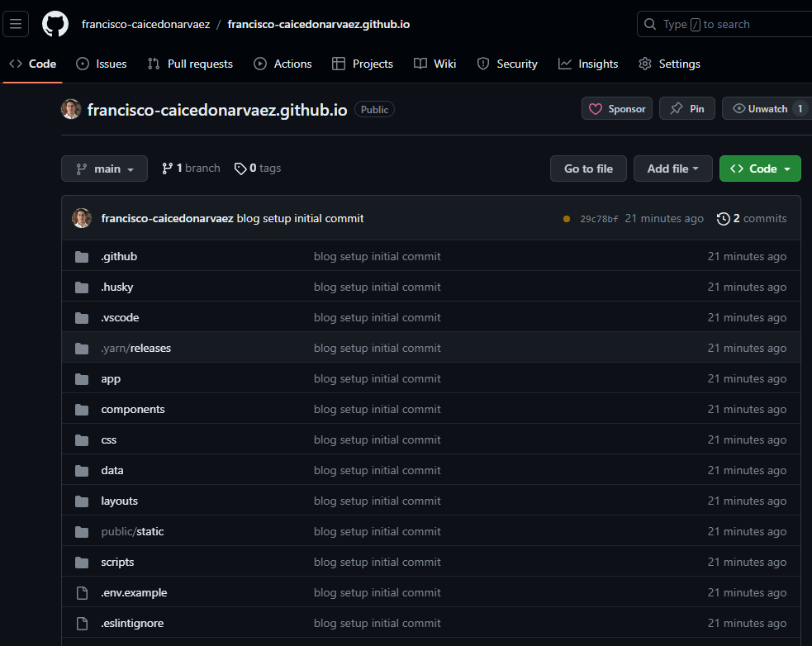
Task: Click the .github folder icon
Action: [x=82, y=256]
